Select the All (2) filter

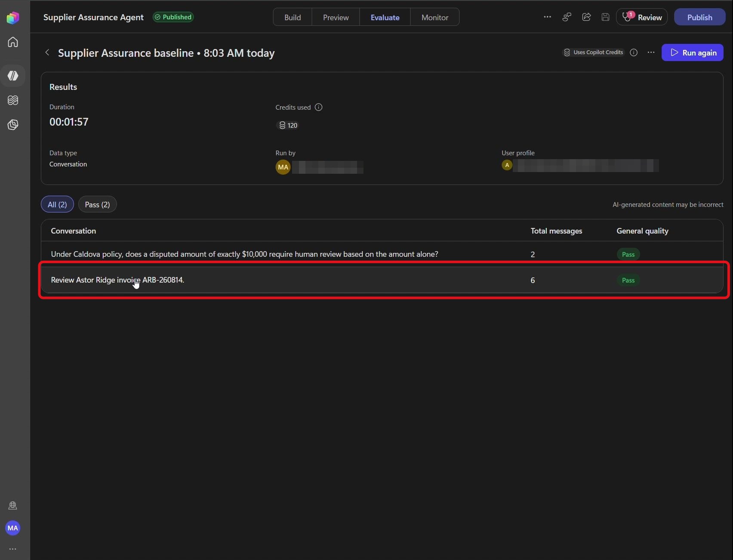point(57,204)
